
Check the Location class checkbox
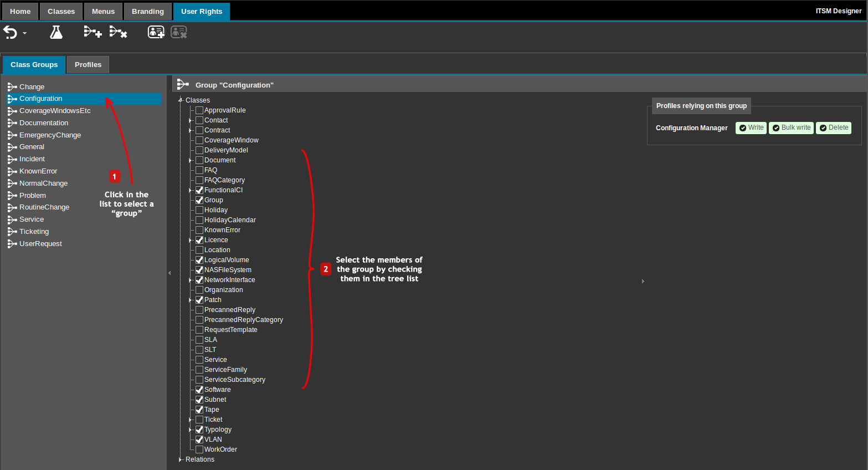coord(199,250)
